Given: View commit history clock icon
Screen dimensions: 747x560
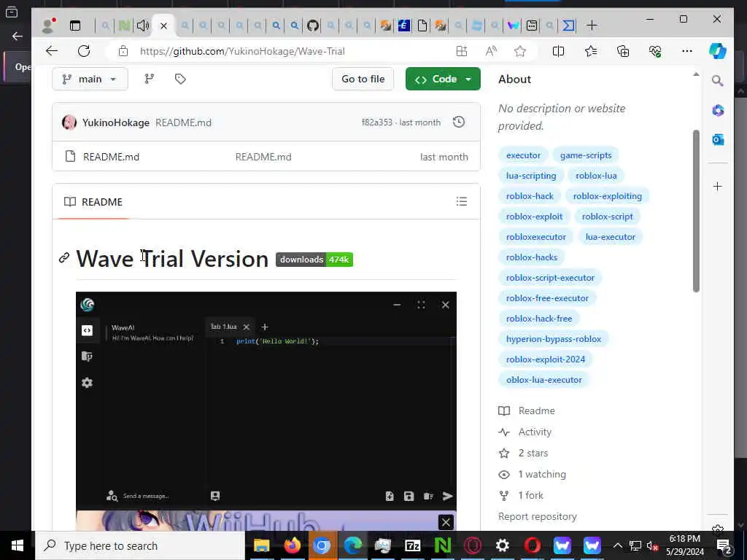Looking at the screenshot, I should [459, 122].
